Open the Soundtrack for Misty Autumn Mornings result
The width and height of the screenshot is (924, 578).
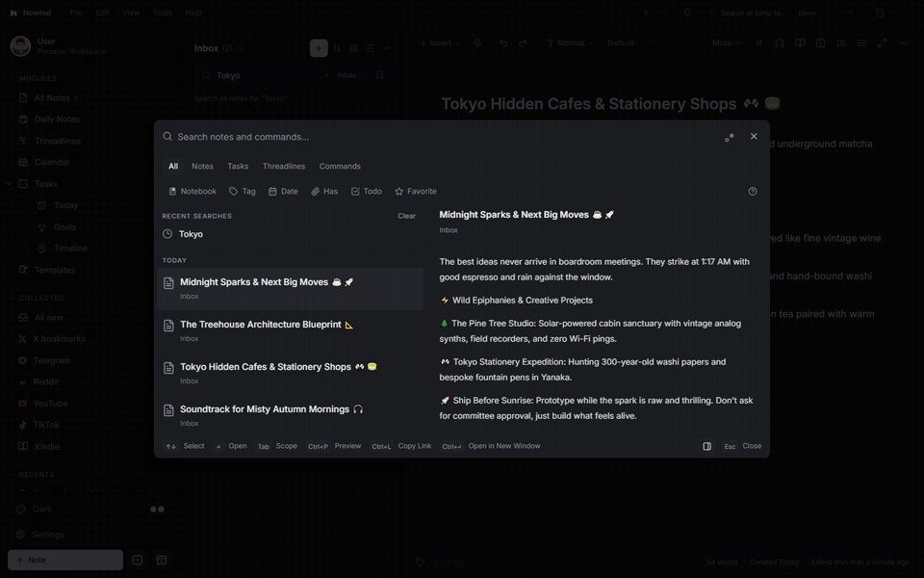click(x=290, y=416)
